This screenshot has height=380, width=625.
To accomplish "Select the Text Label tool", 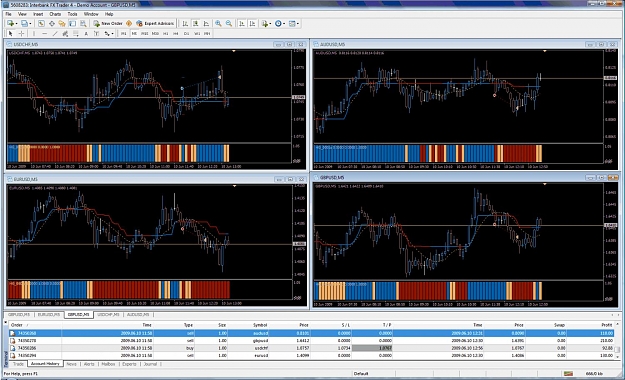I will 96,33.
